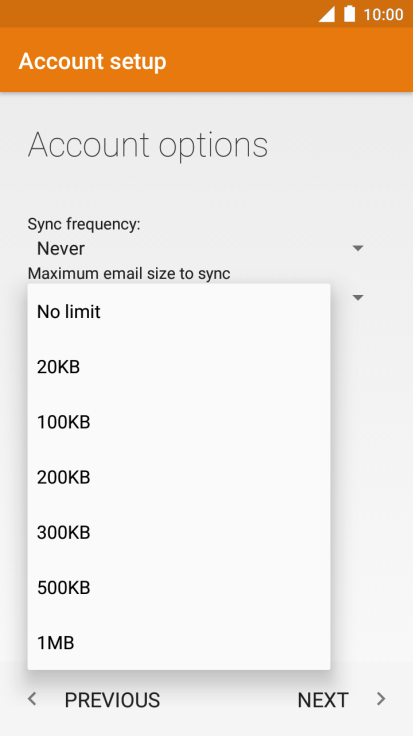Select the No limit option
Viewport: 413px width, 736px height.
coord(179,312)
